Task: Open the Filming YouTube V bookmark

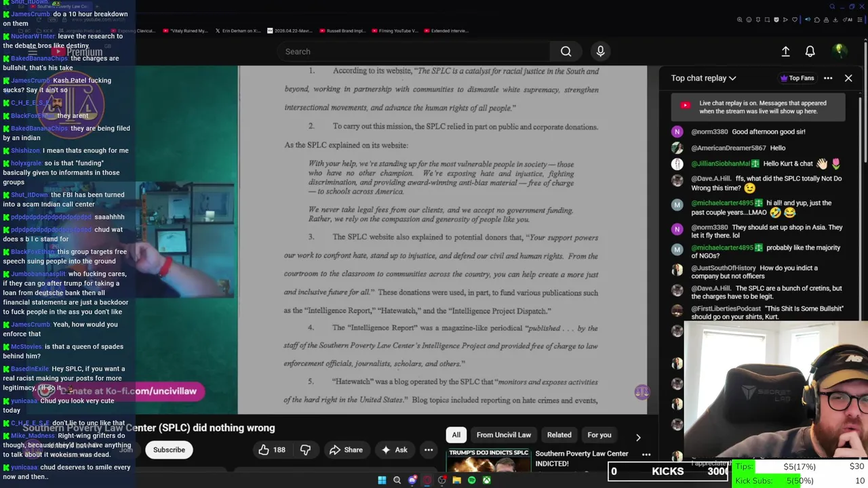Action: 395,30
